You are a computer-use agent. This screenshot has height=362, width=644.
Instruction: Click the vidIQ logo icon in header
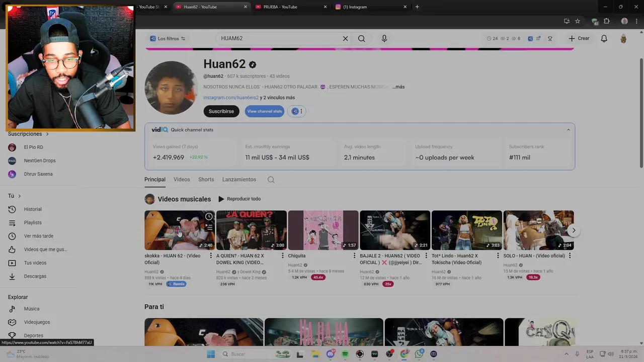(530, 39)
